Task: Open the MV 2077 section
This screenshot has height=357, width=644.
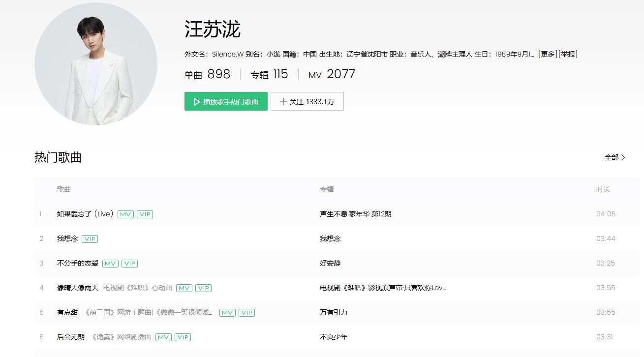Action: tap(332, 74)
